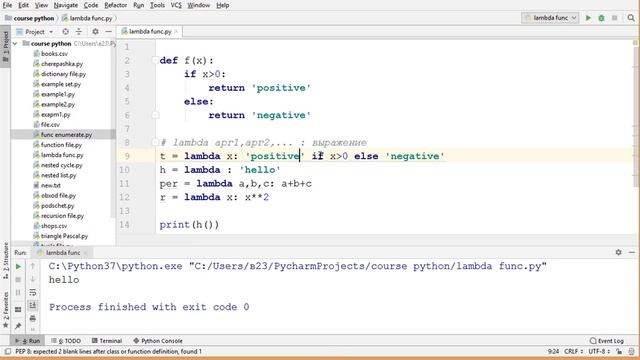Restore layout icon in Run panel

coord(18,309)
